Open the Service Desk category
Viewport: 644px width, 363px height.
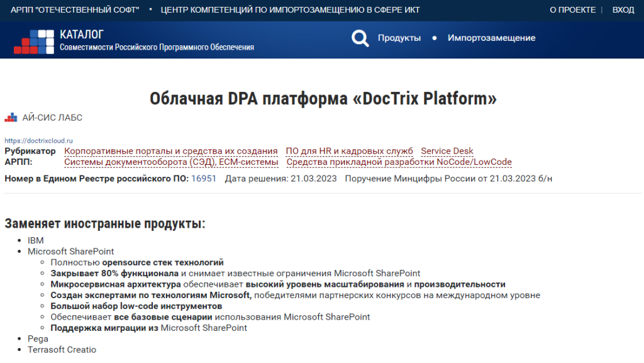(447, 151)
